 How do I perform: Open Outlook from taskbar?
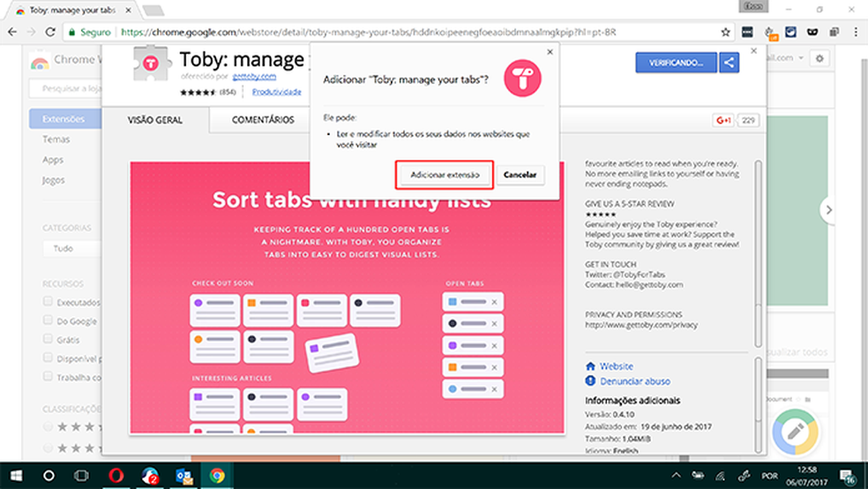click(x=183, y=476)
